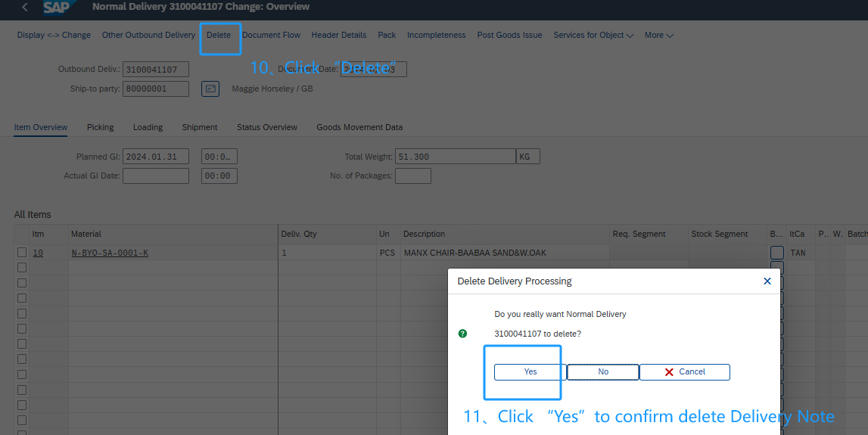Click Cancel with red X icon
Image resolution: width=868 pixels, height=435 pixels.
[x=684, y=372]
